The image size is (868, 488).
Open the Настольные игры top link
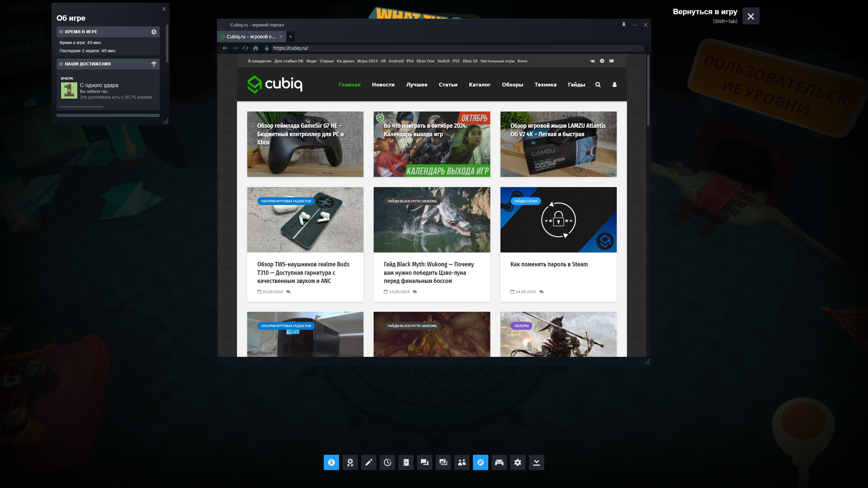pos(497,61)
